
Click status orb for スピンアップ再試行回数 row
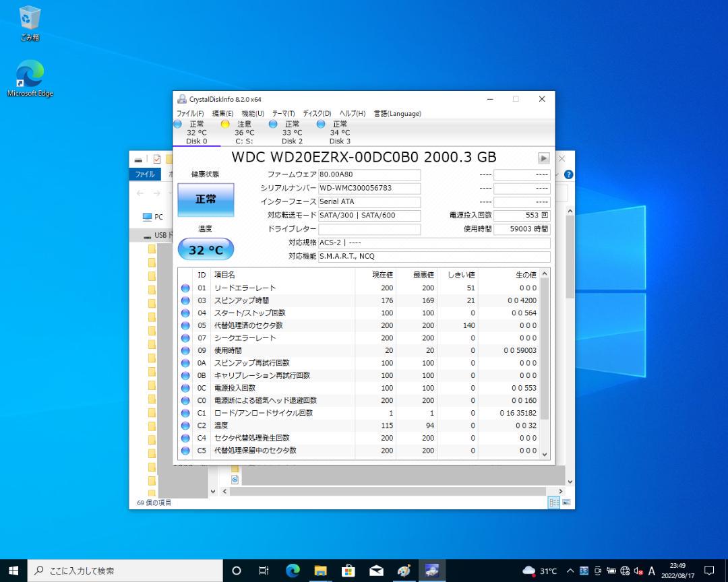click(186, 363)
